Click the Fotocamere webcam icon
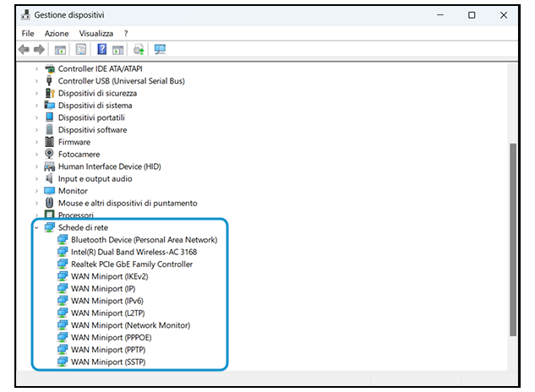This screenshot has width=535, height=392. (50, 154)
